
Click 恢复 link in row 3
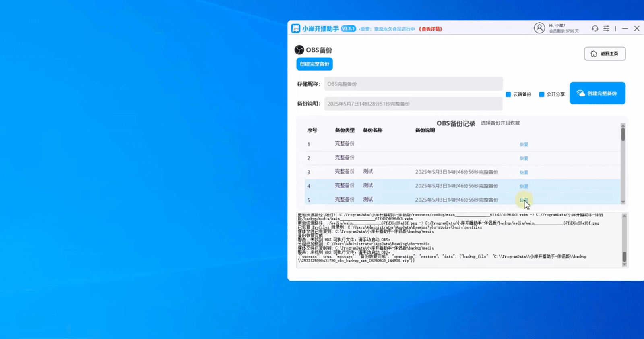coord(524,172)
